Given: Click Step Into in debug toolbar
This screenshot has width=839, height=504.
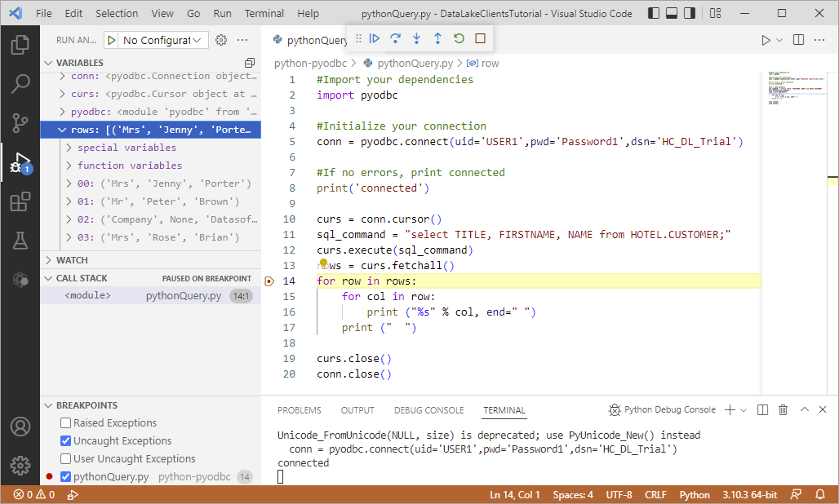Looking at the screenshot, I should (x=416, y=38).
